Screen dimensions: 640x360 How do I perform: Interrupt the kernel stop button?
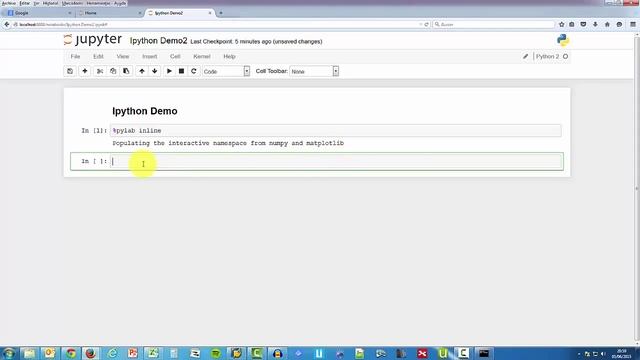(181, 71)
